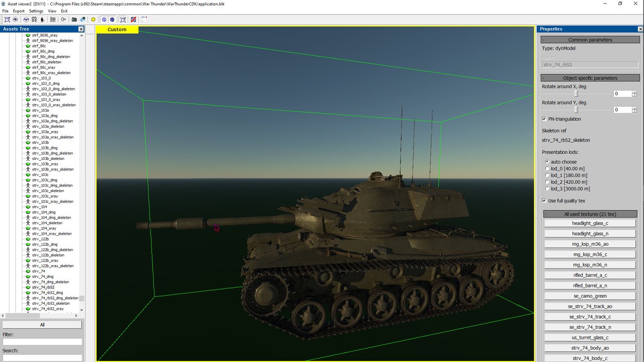Select lod_1 [180.00 m] radio button

pos(547,175)
